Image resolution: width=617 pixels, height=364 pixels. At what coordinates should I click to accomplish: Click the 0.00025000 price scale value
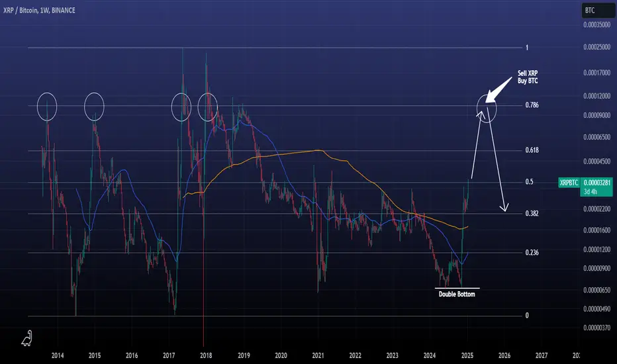coord(597,47)
